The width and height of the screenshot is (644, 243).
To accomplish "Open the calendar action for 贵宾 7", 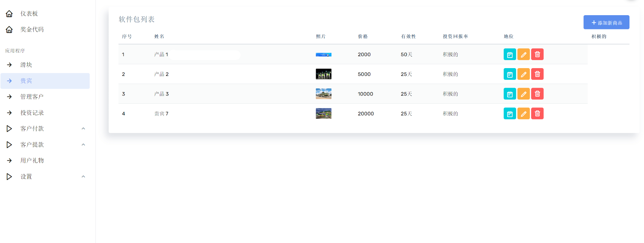I will [510, 114].
